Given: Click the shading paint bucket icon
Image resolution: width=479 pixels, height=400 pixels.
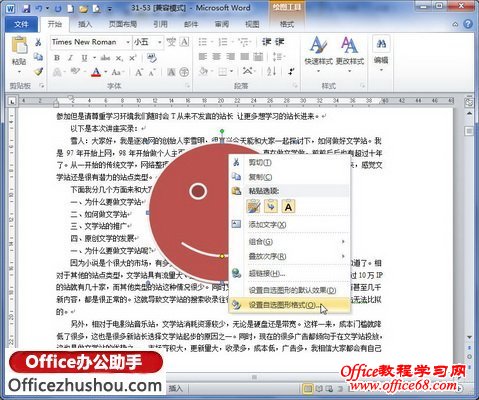Looking at the screenshot, I should point(203,72).
